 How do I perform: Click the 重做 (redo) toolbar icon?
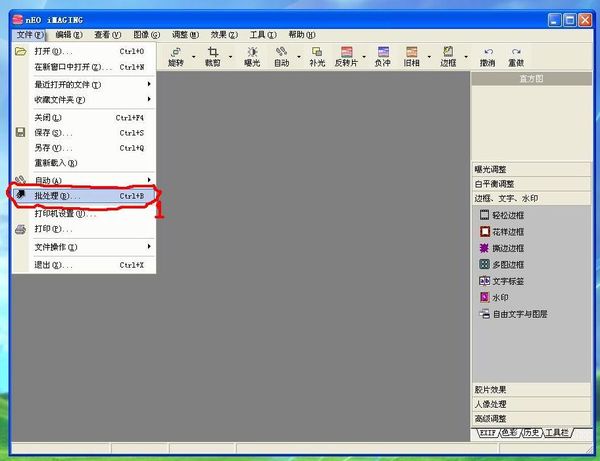click(516, 56)
